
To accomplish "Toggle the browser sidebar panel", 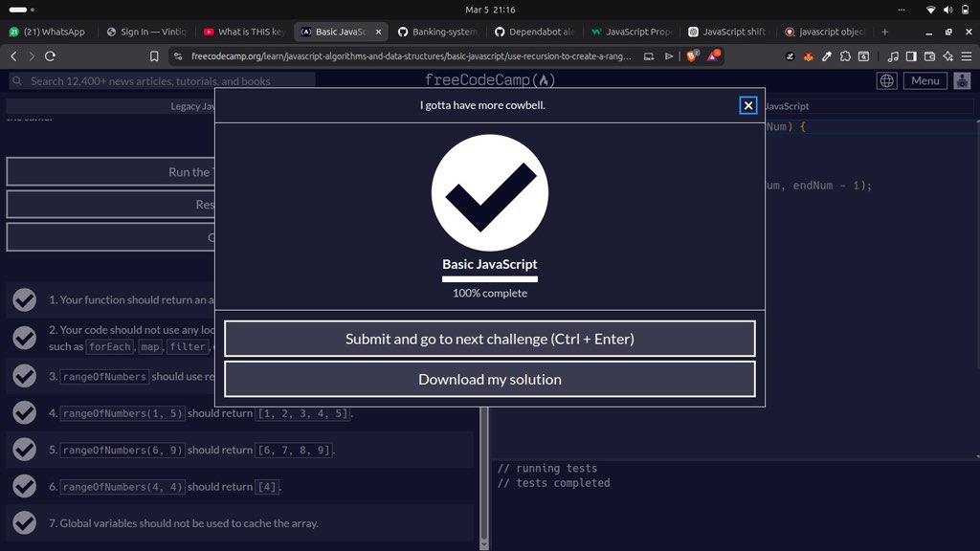I will (x=911, y=56).
